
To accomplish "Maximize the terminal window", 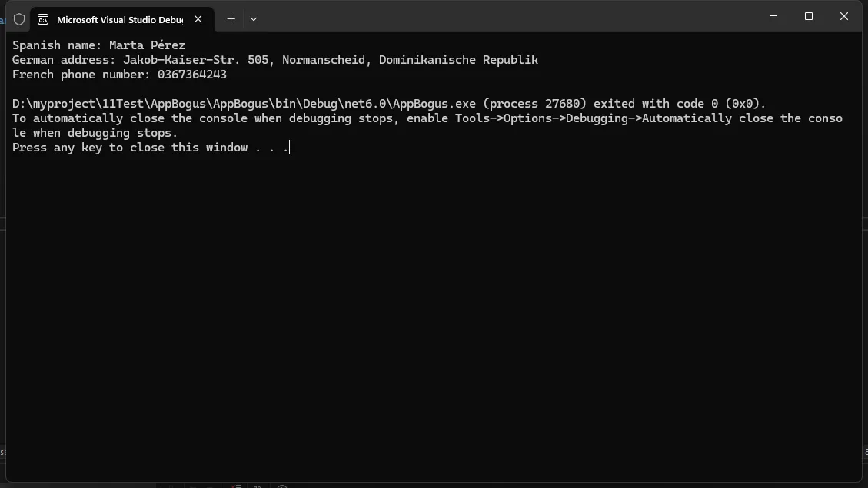I will pos(809,16).
